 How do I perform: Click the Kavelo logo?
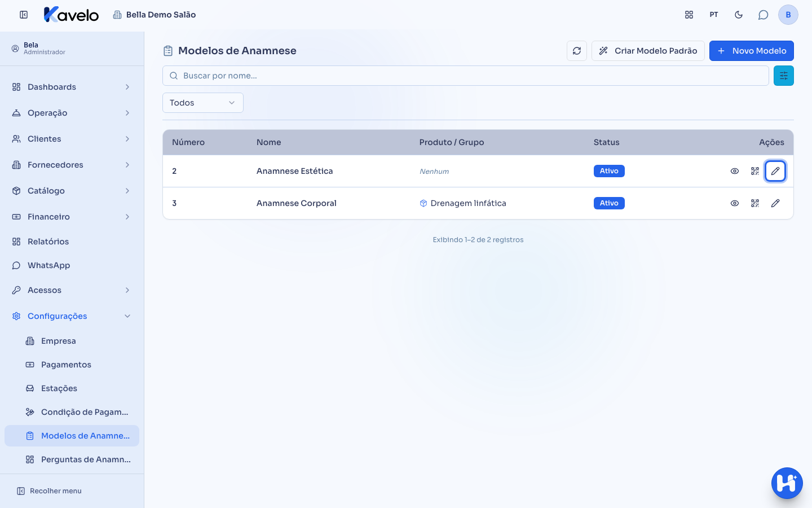pyautogui.click(x=71, y=15)
